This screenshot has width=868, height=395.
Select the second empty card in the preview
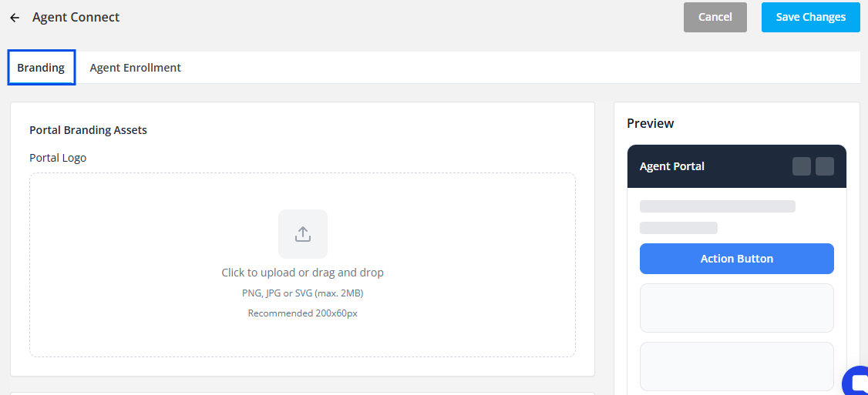click(x=737, y=367)
